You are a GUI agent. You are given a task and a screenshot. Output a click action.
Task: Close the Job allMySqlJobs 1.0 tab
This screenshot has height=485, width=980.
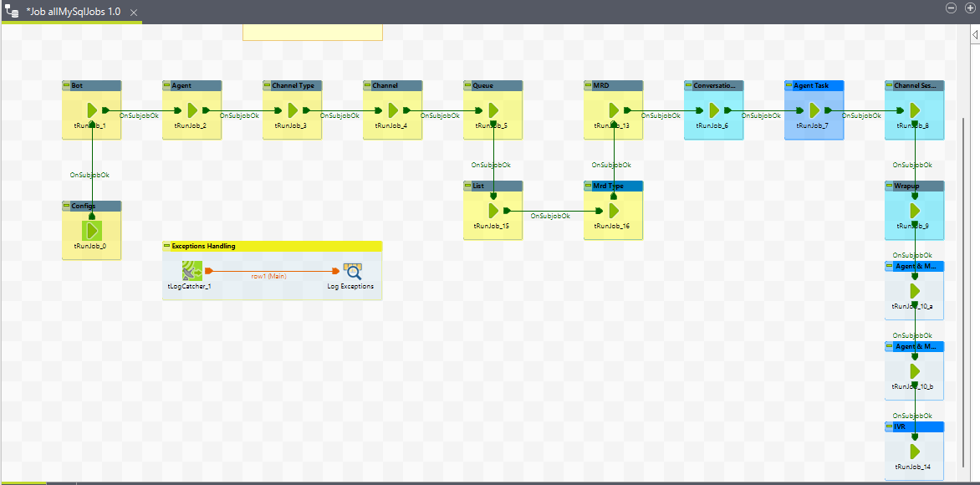point(134,13)
